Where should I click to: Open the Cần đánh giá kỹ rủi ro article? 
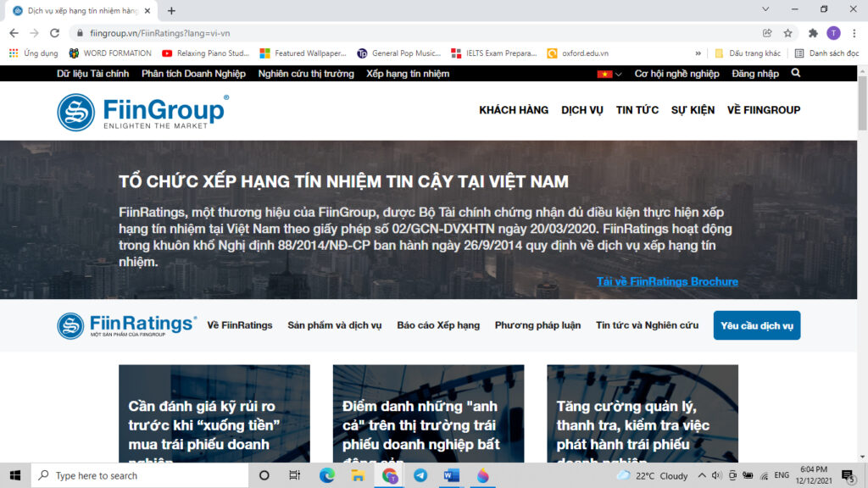214,413
